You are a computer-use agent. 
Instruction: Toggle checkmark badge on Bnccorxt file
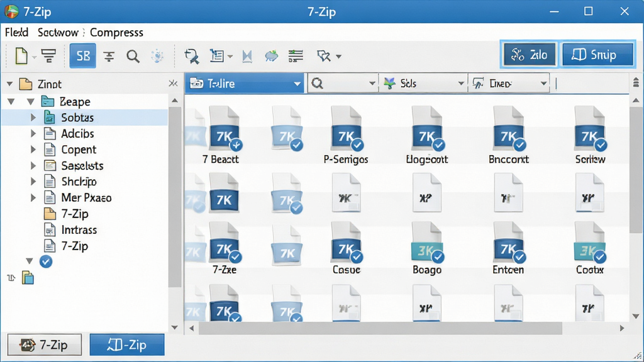point(520,145)
